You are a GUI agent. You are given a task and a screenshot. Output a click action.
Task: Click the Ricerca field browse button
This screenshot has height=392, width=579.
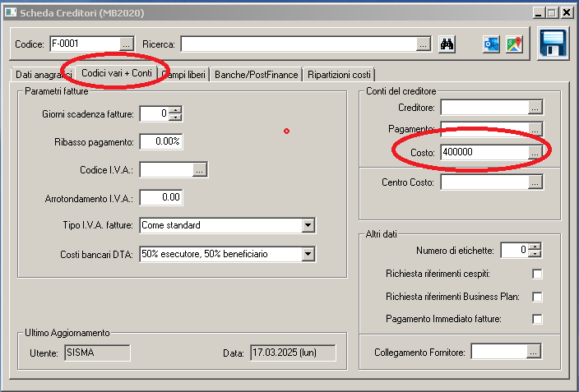tap(423, 44)
